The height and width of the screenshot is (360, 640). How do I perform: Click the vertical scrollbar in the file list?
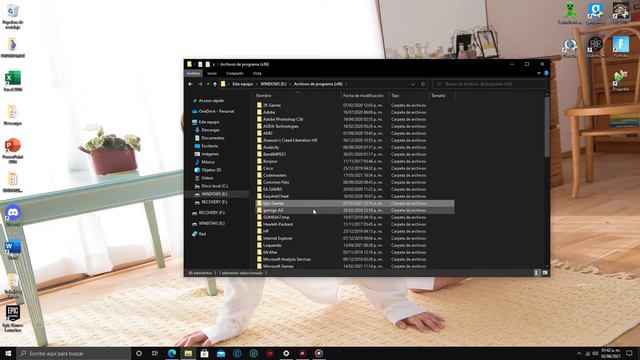pyautogui.click(x=547, y=127)
